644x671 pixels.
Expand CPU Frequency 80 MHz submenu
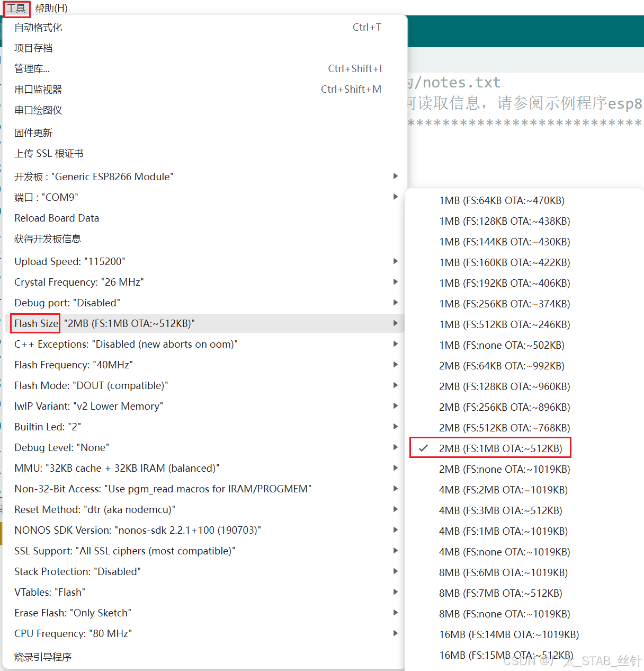204,633
